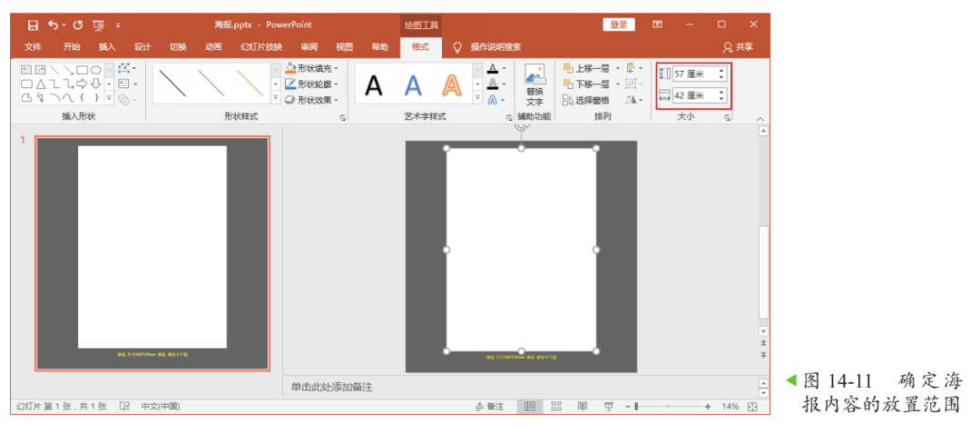Apply the black line shape style
Image resolution: width=980 pixels, height=433 pixels.
click(x=172, y=84)
